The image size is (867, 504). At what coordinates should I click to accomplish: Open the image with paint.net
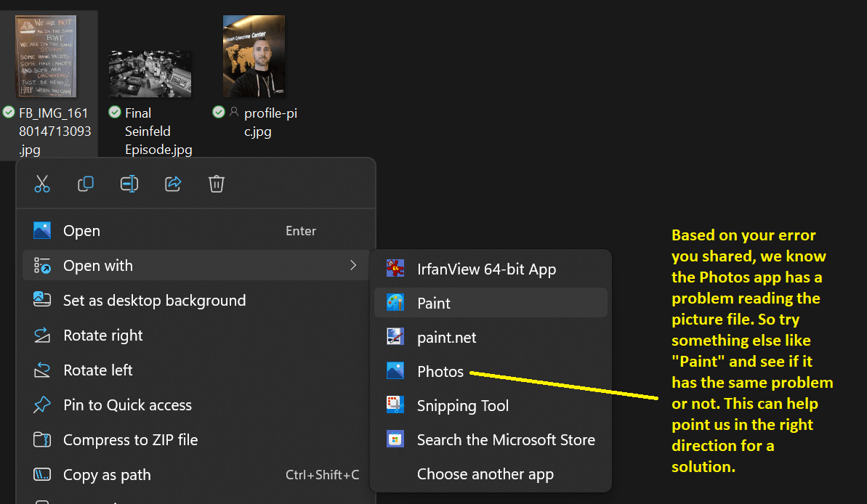491,337
